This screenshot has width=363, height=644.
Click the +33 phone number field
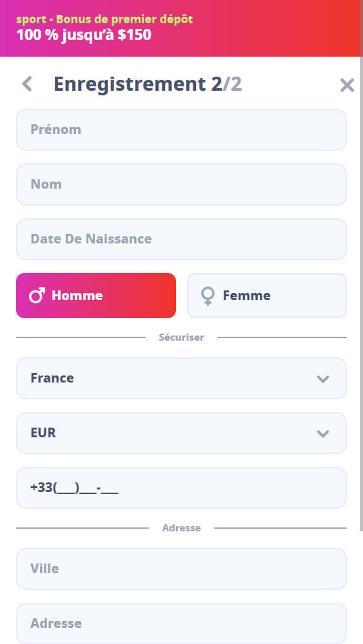[181, 488]
